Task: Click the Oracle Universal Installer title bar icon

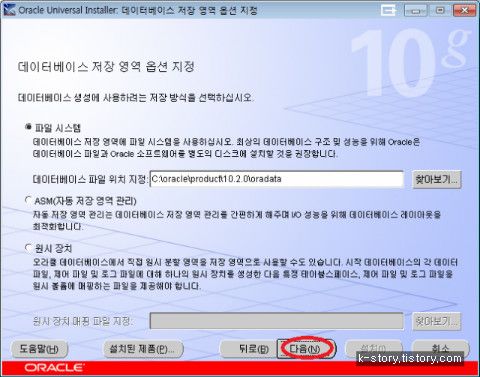Action: tap(9, 10)
